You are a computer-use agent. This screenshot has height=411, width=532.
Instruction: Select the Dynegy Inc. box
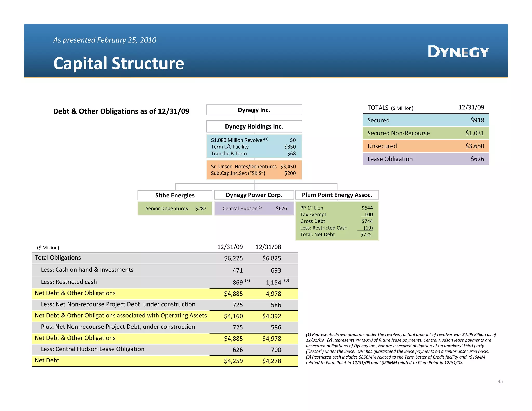point(254,110)
